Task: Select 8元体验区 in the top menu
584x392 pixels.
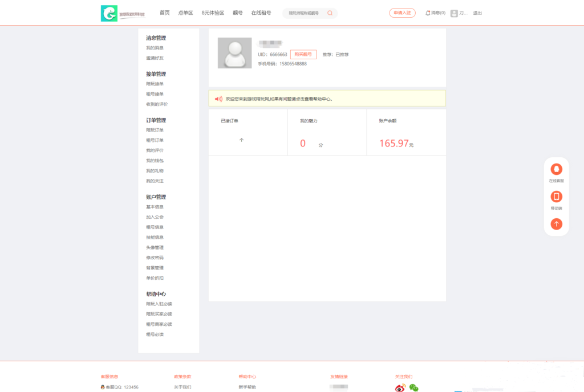Action: (213, 13)
